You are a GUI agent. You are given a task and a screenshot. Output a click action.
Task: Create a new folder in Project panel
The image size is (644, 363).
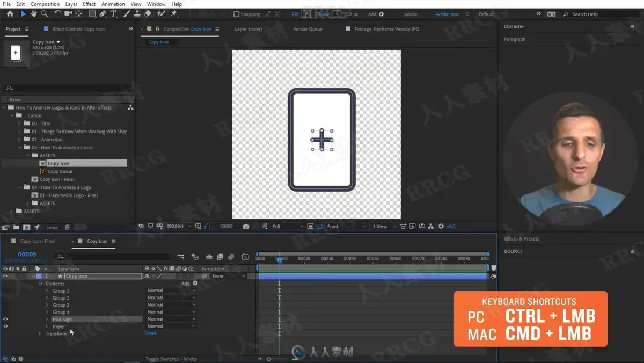(16, 227)
